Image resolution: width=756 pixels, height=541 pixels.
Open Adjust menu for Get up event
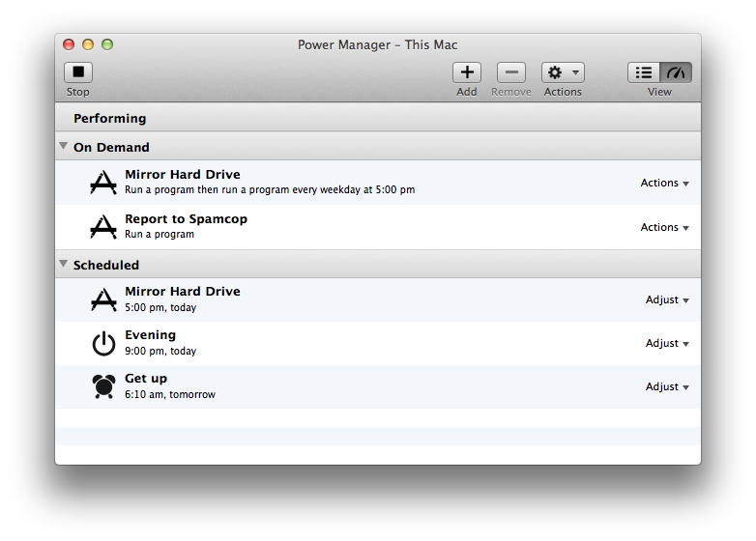pos(667,386)
